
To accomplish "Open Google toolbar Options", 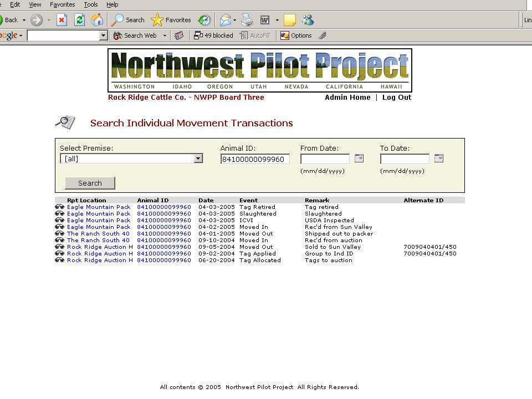I will pos(296,35).
